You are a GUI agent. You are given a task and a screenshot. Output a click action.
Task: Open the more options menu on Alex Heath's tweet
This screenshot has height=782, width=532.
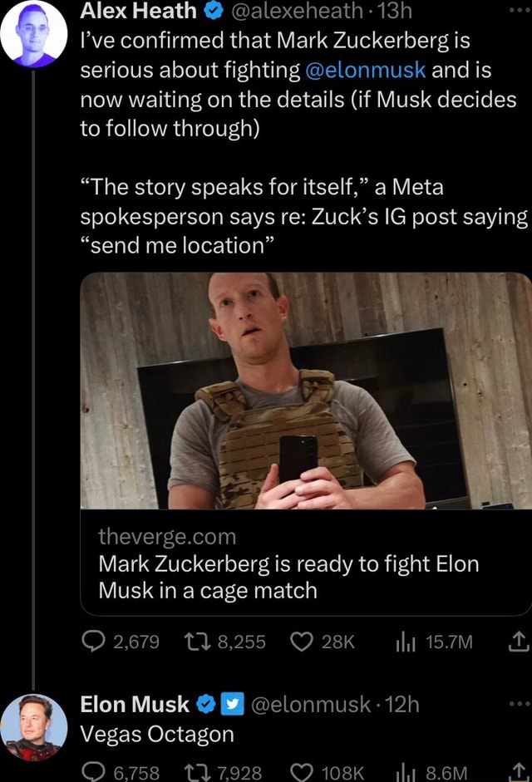pyautogui.click(x=520, y=10)
